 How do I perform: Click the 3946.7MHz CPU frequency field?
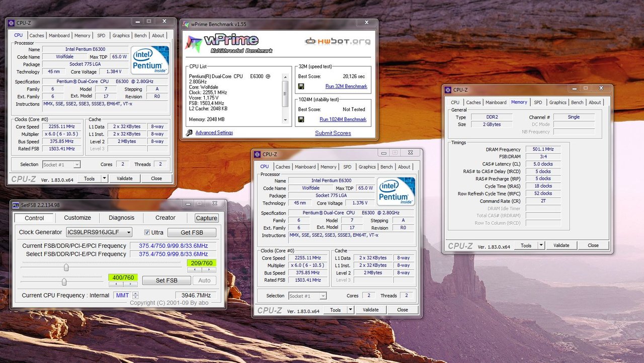point(196,296)
